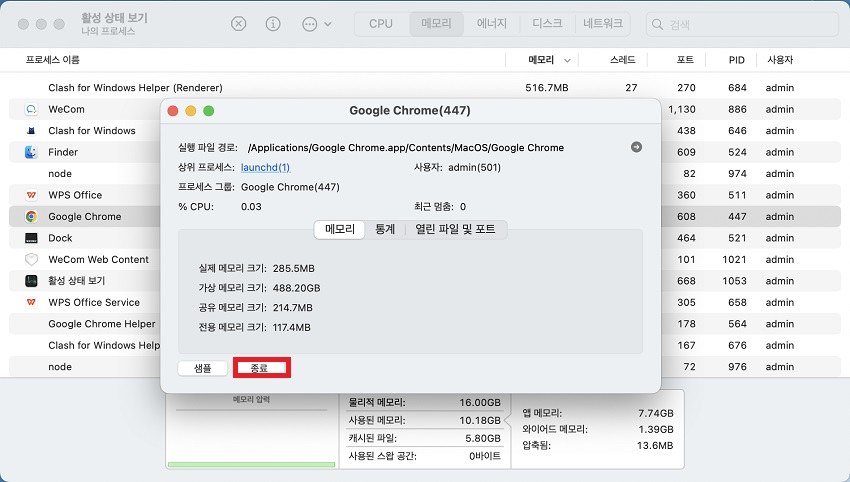The image size is (850, 482).
Task: Click the 샘플 button
Action: pyautogui.click(x=203, y=368)
